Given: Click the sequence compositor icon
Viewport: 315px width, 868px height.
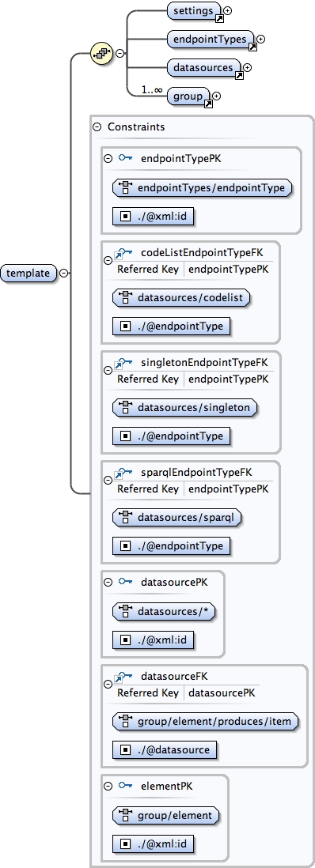Looking at the screenshot, I should (x=101, y=53).
